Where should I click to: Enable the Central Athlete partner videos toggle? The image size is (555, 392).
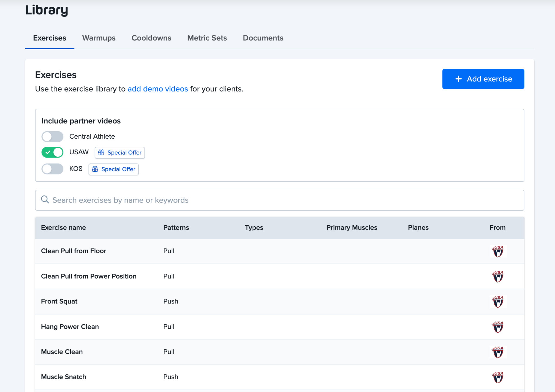tap(52, 136)
